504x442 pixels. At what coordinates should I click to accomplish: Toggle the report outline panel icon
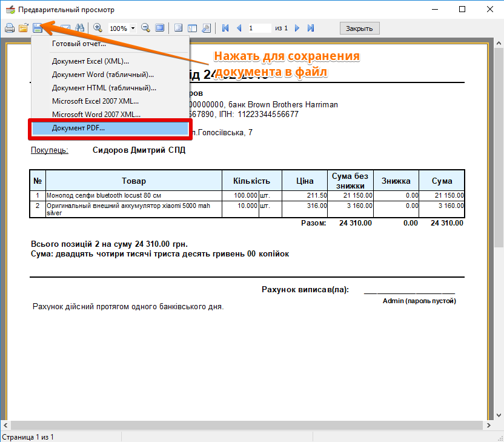click(178, 28)
